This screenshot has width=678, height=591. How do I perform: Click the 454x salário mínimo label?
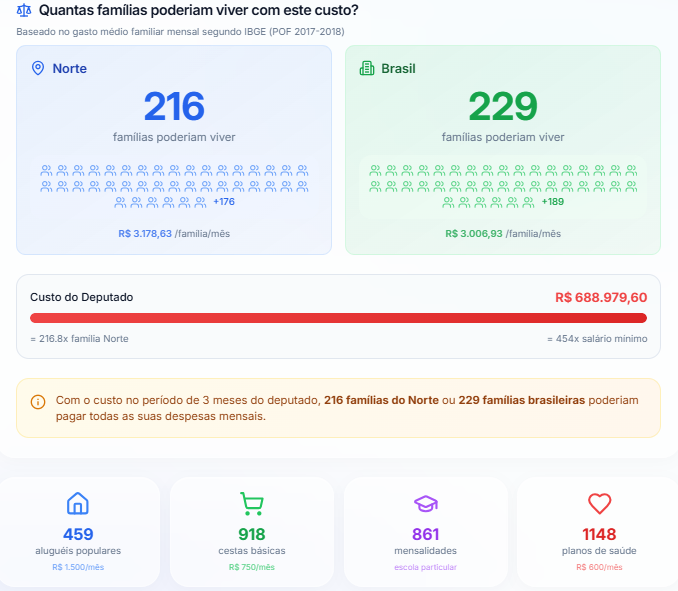point(596,339)
